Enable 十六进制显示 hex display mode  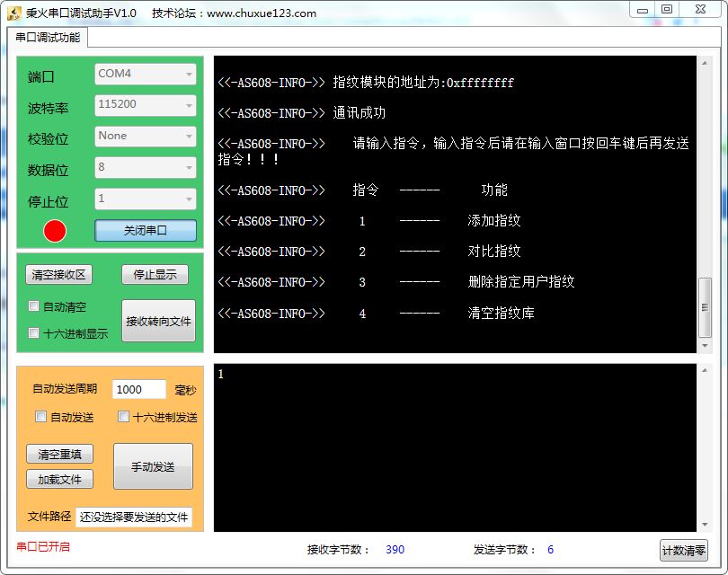click(33, 333)
